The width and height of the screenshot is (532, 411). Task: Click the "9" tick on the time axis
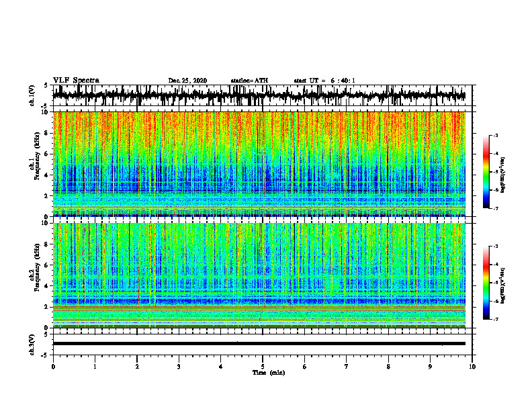click(430, 367)
